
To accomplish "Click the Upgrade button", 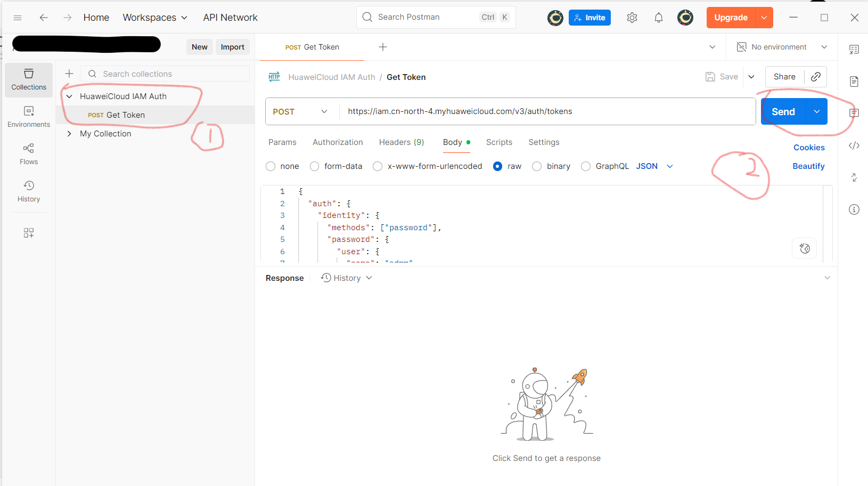I will point(731,18).
